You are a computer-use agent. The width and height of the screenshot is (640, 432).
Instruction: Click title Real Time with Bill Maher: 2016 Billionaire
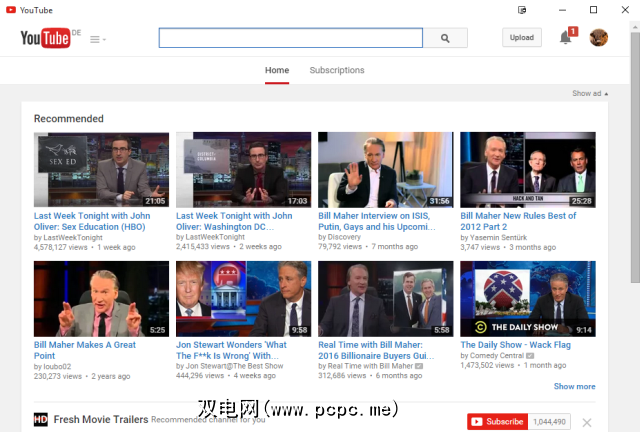coord(376,350)
